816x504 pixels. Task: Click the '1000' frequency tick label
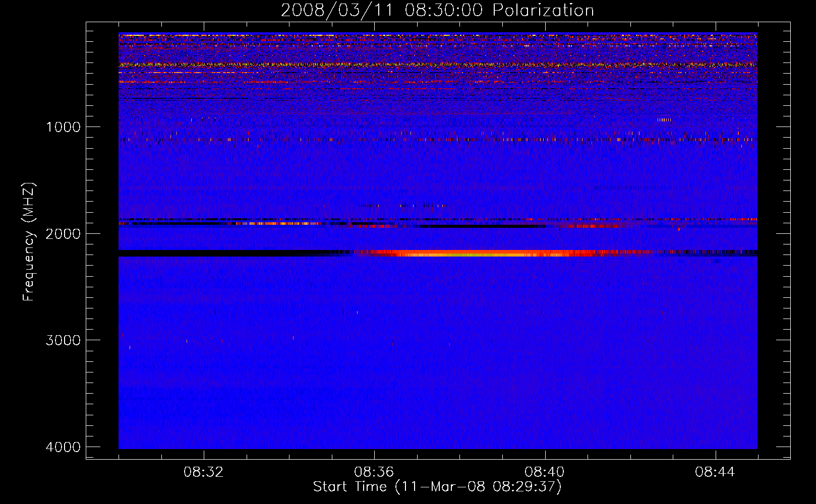pos(63,127)
